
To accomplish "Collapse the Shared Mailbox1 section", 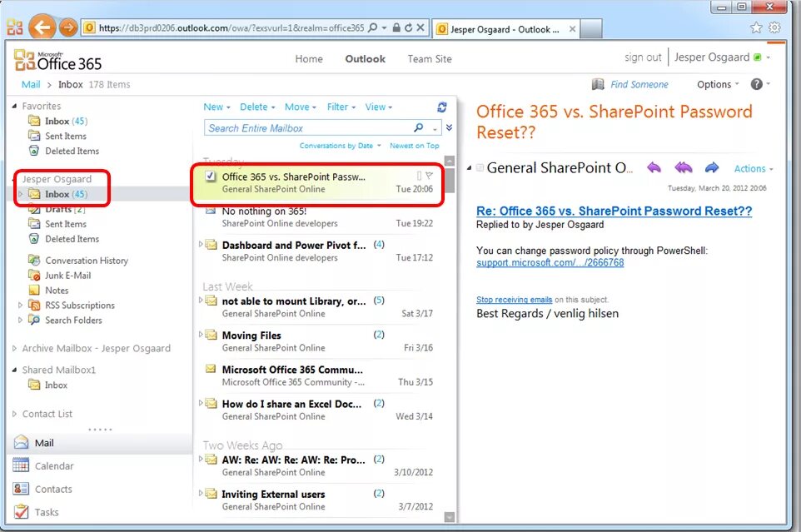I will point(14,370).
